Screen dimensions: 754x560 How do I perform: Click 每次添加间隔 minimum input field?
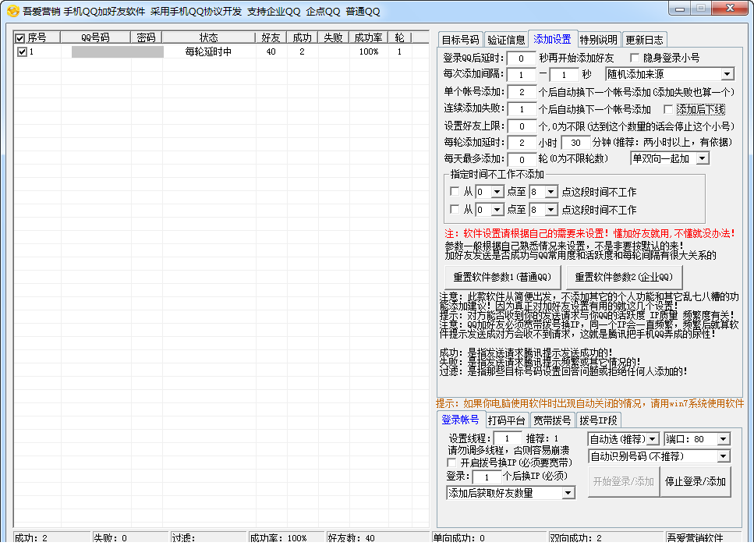pyautogui.click(x=522, y=75)
